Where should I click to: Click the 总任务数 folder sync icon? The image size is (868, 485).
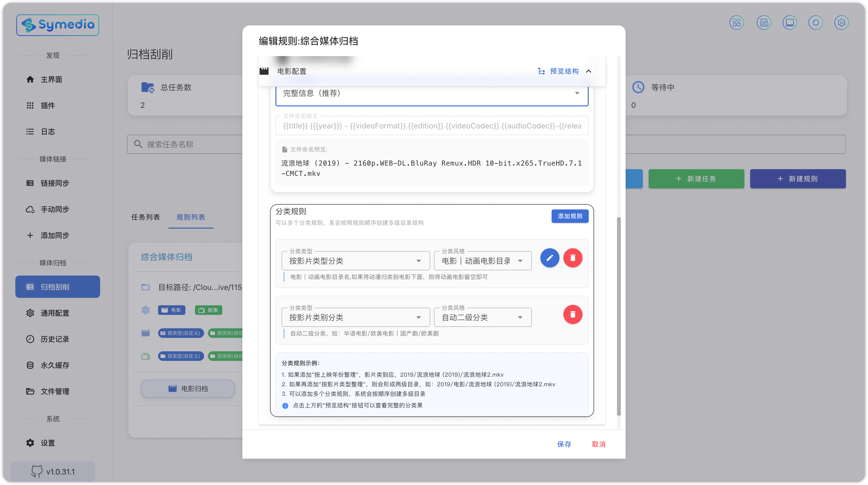pyautogui.click(x=148, y=87)
